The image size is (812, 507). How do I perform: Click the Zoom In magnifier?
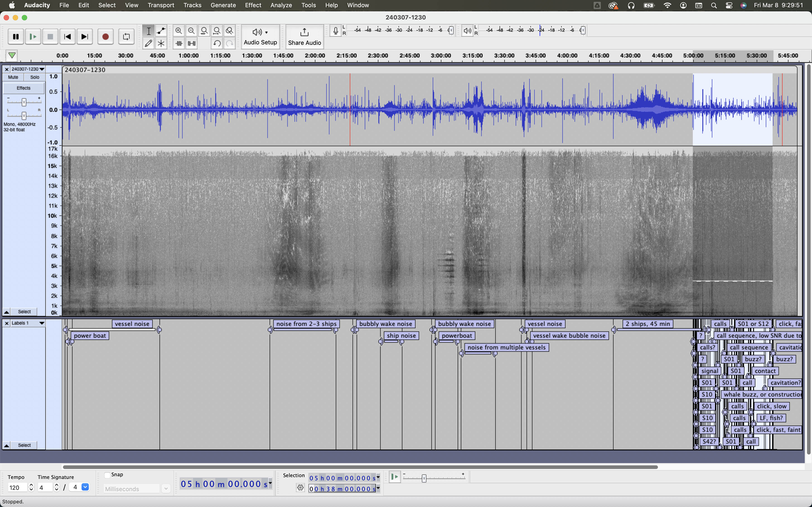[x=179, y=31]
